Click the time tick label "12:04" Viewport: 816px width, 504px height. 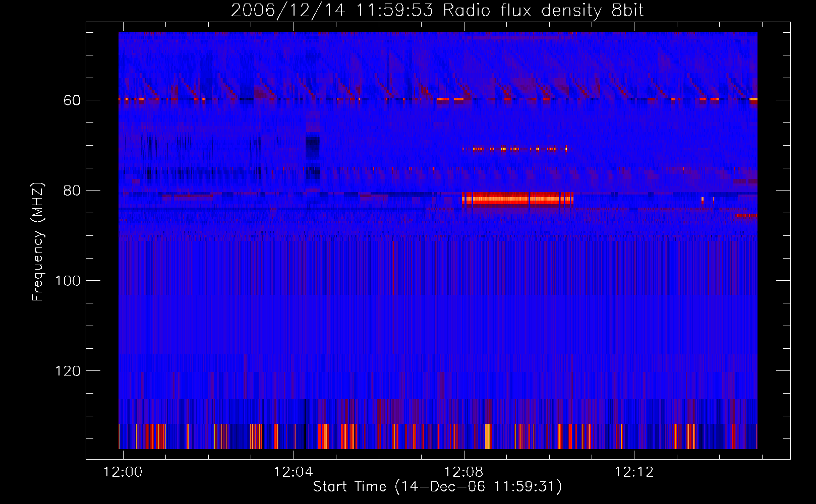pyautogui.click(x=294, y=472)
